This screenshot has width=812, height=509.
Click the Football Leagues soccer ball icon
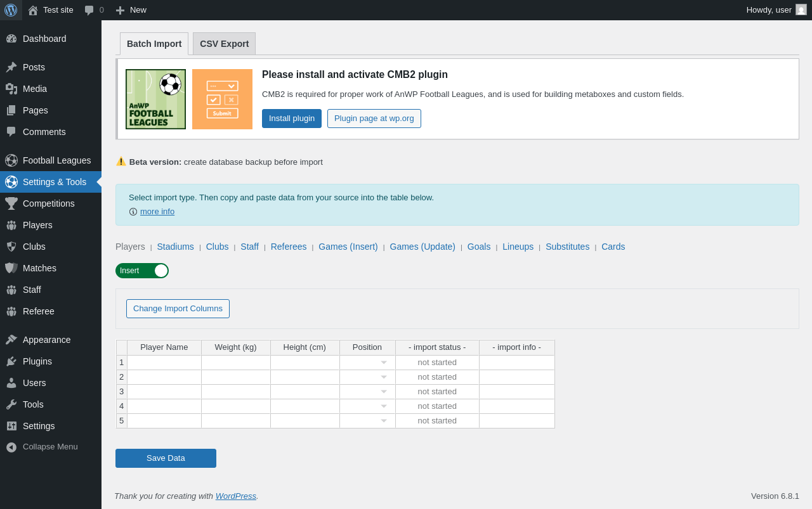[x=11, y=160]
